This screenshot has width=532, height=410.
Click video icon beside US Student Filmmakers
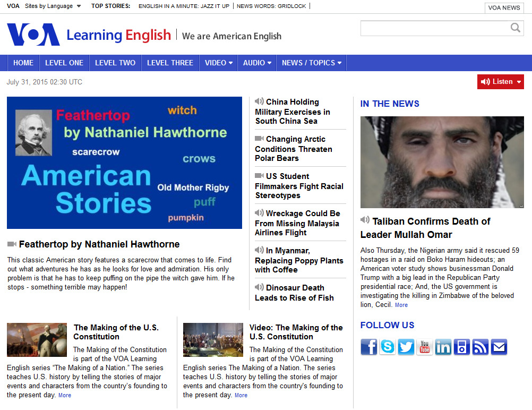(x=259, y=175)
